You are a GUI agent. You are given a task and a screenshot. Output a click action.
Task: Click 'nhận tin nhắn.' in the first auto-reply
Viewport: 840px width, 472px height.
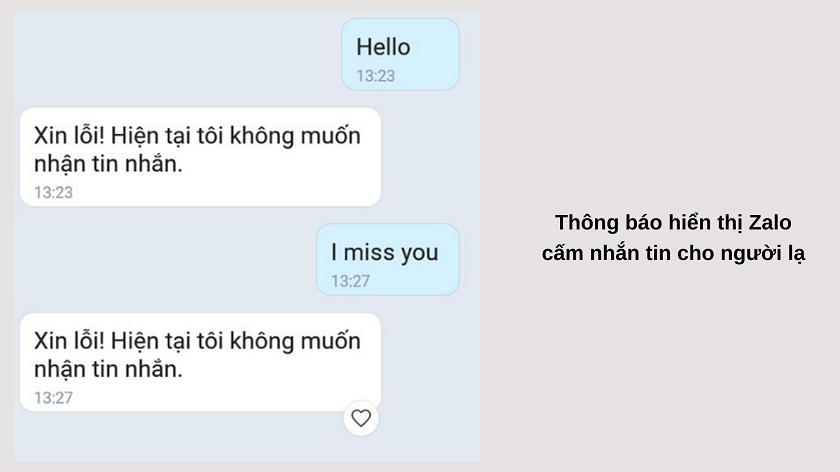(108, 164)
